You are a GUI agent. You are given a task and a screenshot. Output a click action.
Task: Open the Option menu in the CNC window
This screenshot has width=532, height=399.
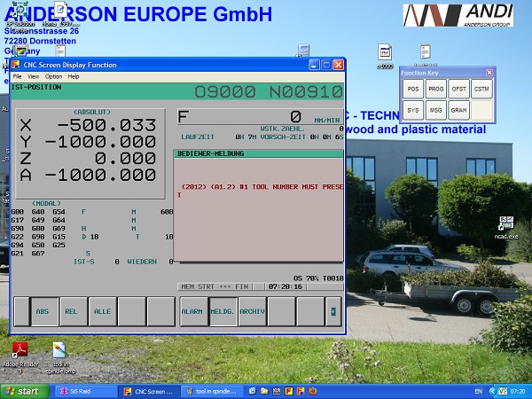tap(53, 76)
